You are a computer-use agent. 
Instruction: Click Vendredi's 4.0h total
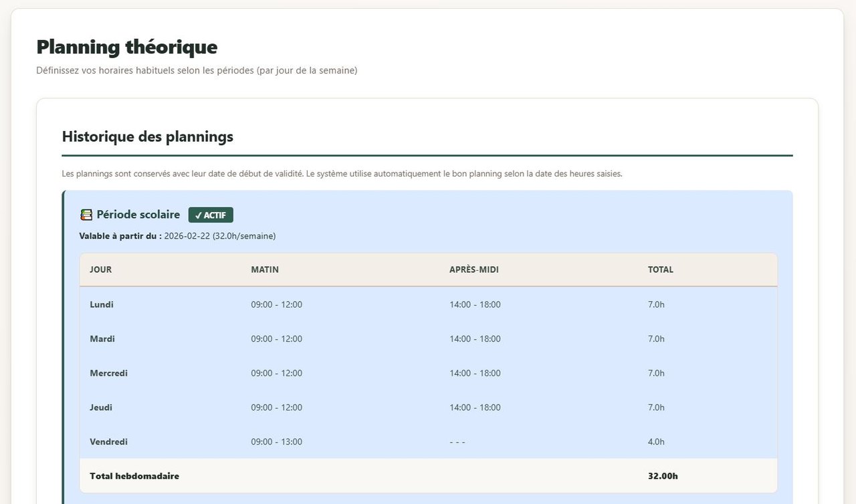point(656,442)
